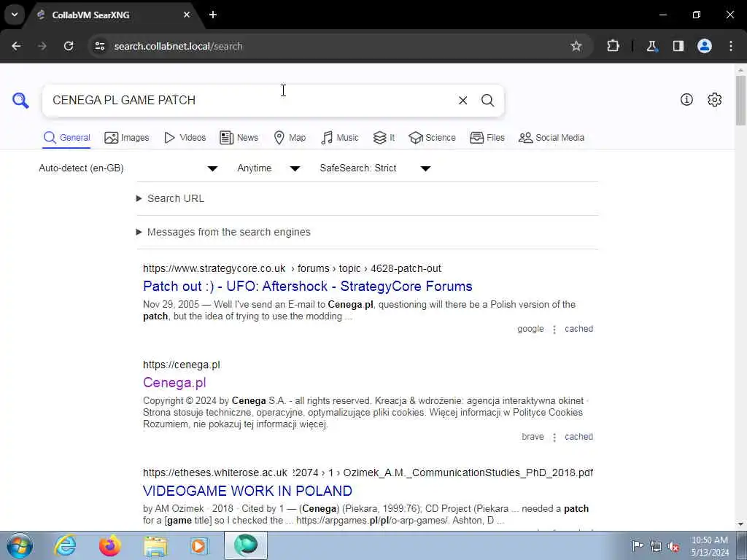Switch to Files tab
Viewport: 747px width, 560px height.
pyautogui.click(x=487, y=138)
